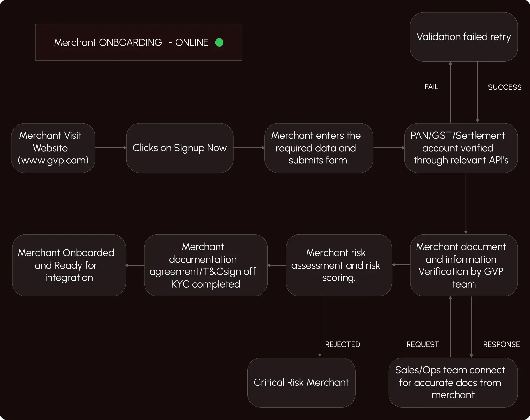This screenshot has width=530, height=420.
Task: Select the Merchant document and information Verification box
Action: 463,265
